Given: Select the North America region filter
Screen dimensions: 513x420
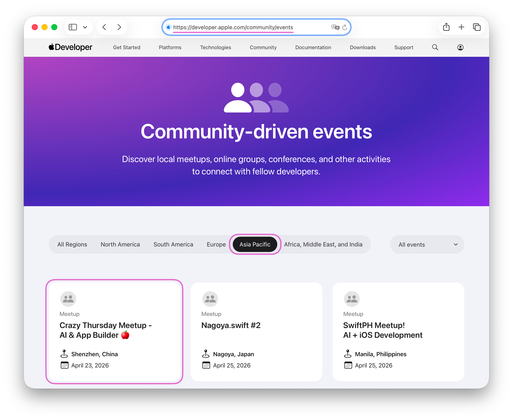Looking at the screenshot, I should (120, 244).
